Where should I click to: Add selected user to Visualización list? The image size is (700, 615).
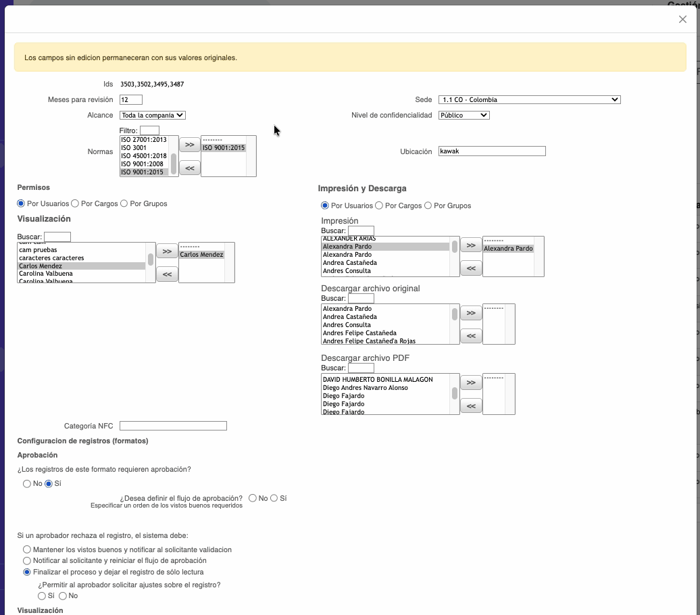point(167,251)
